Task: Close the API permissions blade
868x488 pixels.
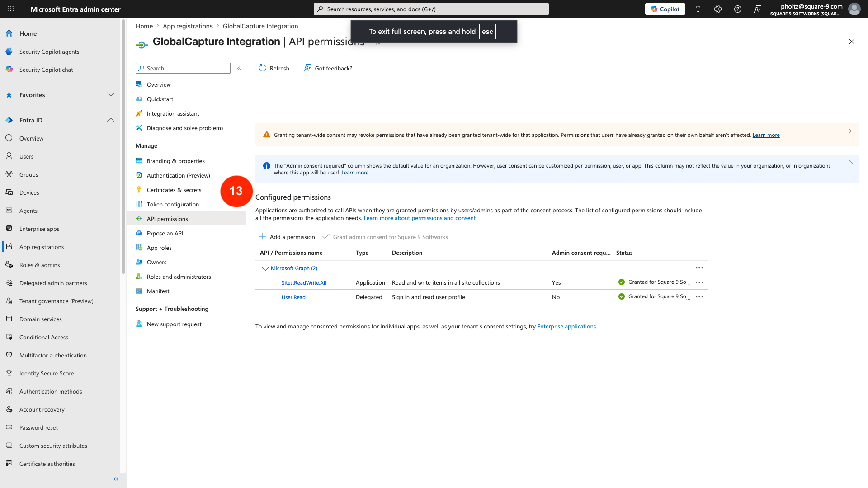Action: (852, 42)
